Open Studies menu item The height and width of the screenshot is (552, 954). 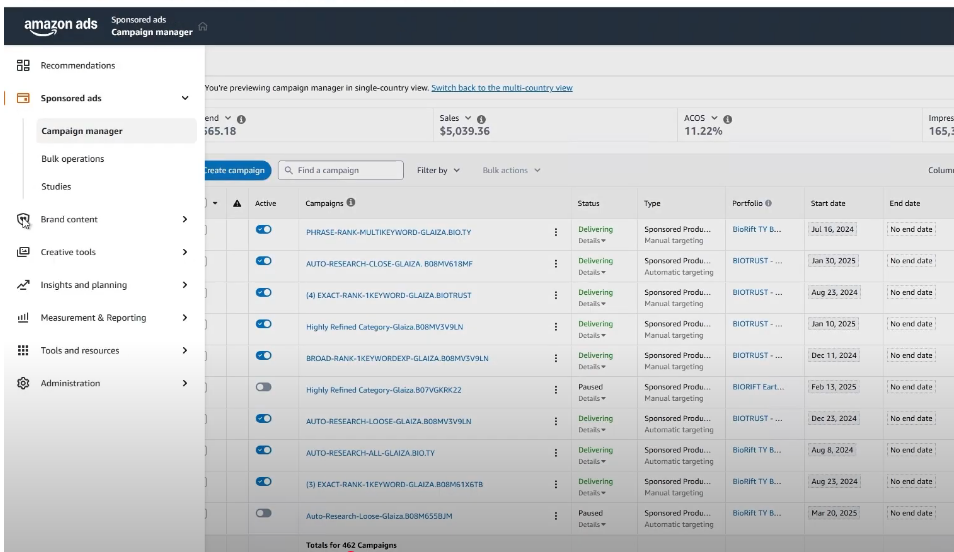[x=56, y=187]
